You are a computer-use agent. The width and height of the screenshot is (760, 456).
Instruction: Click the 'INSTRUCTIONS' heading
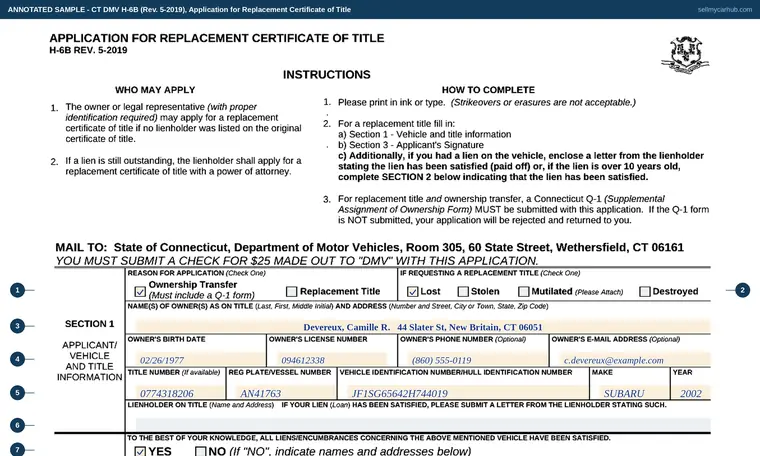(x=327, y=75)
